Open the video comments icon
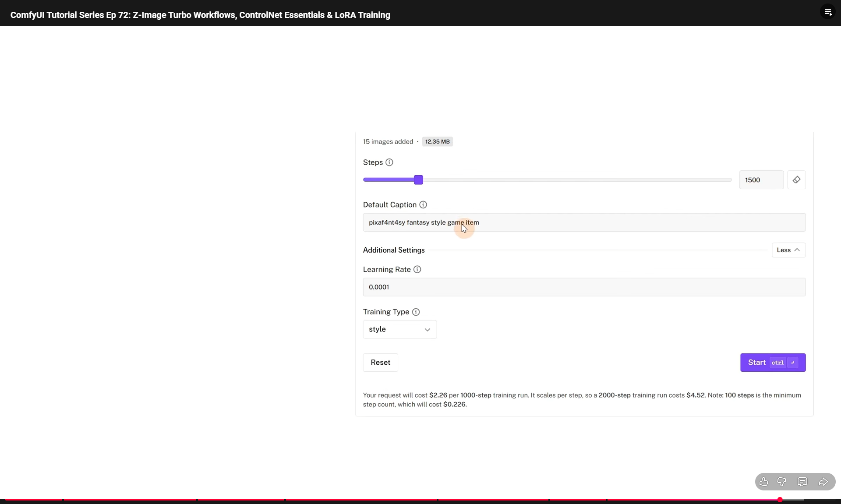Viewport: 841px width, 504px height. pos(802,482)
